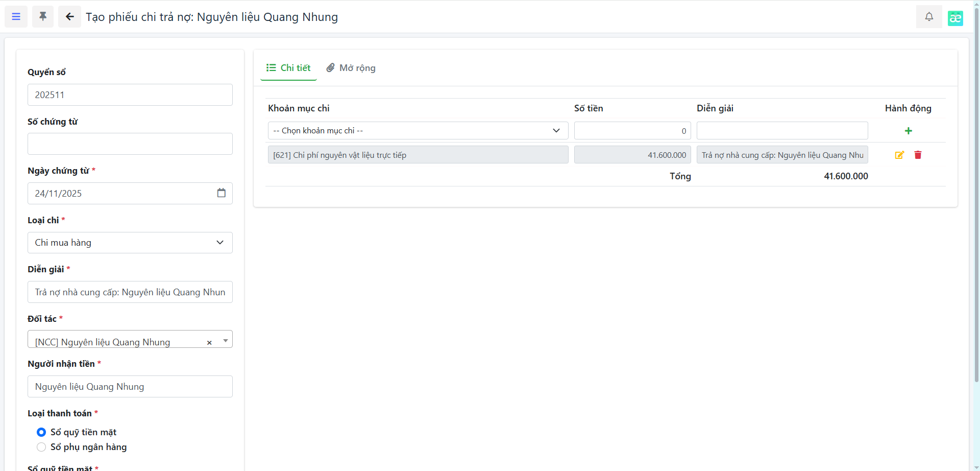Click the page vertical scrollbar

click(976, 204)
